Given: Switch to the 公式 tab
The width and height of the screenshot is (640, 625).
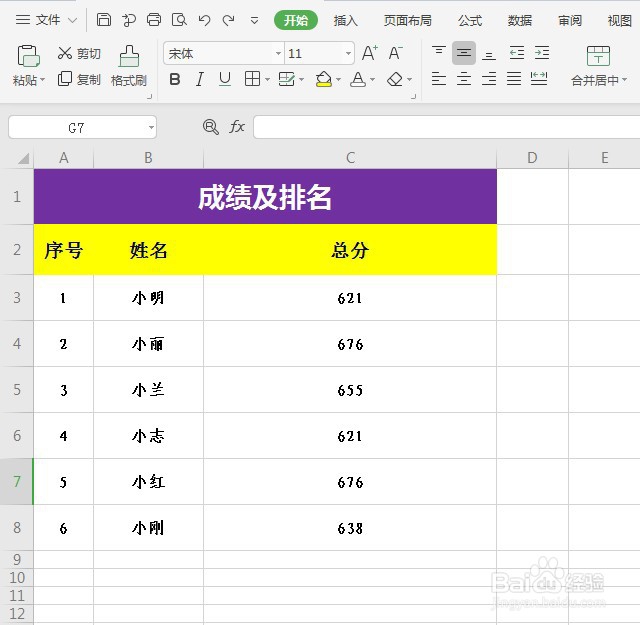Looking at the screenshot, I should click(x=470, y=20).
